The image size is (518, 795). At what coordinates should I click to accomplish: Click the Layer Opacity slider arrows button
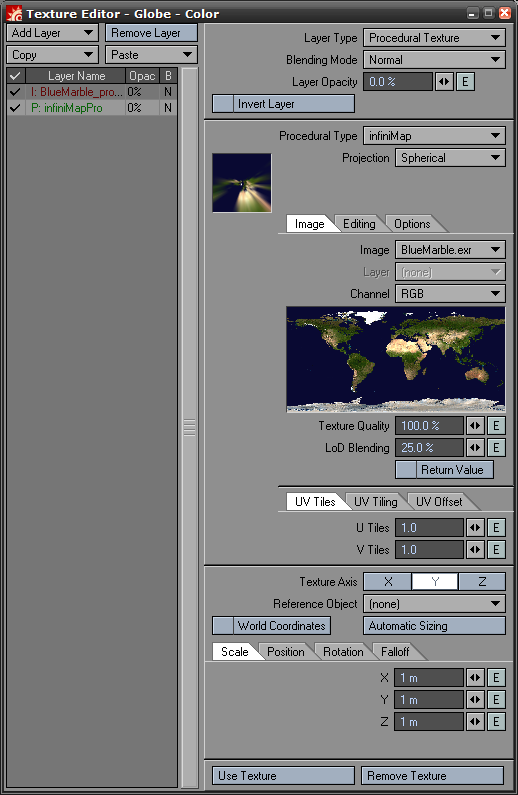tap(444, 82)
